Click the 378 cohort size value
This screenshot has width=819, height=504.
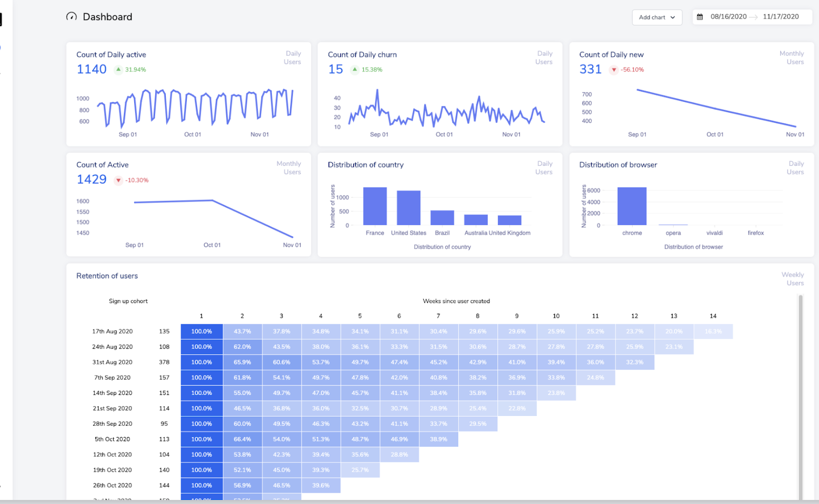164,362
